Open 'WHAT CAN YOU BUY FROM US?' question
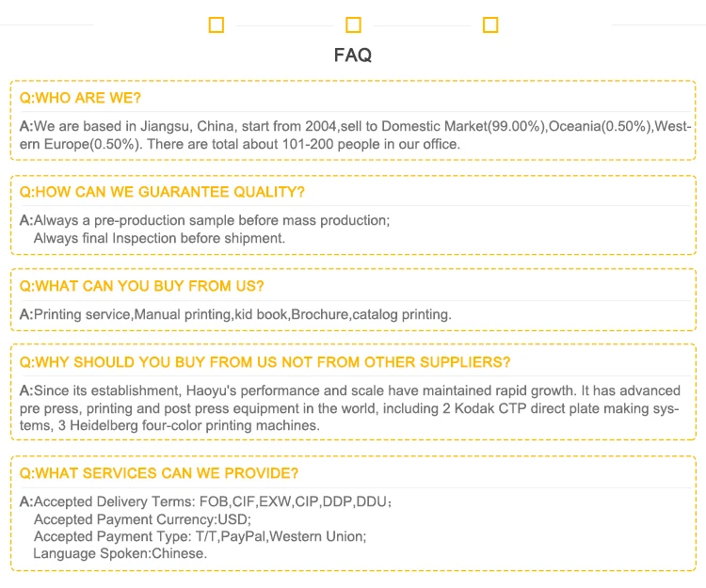 pyautogui.click(x=141, y=286)
